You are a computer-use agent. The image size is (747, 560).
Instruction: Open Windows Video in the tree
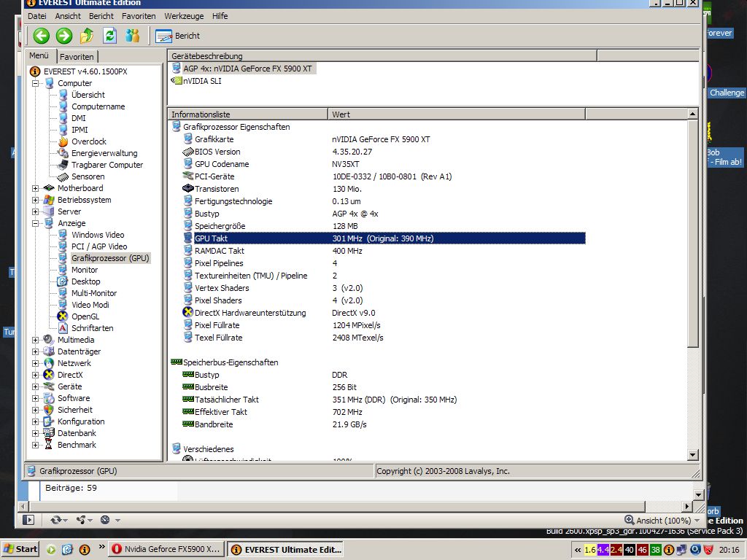coord(98,235)
